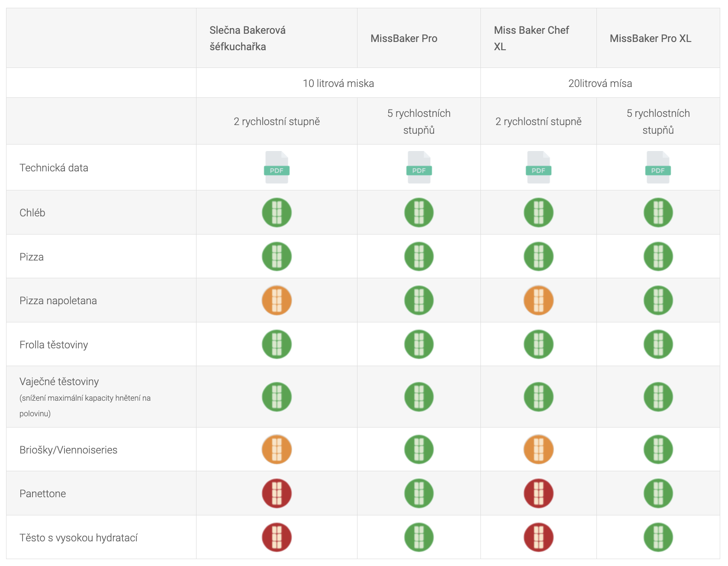Click the orange Briošky/Viennoiseries icon for Slečna Bakerová šéfkuchařka
728x566 pixels.
[x=277, y=449]
